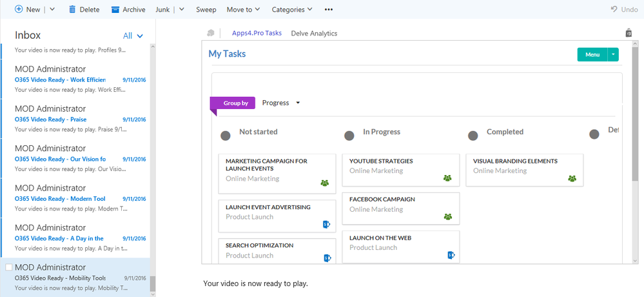Click the Undo arrow icon

tap(614, 10)
